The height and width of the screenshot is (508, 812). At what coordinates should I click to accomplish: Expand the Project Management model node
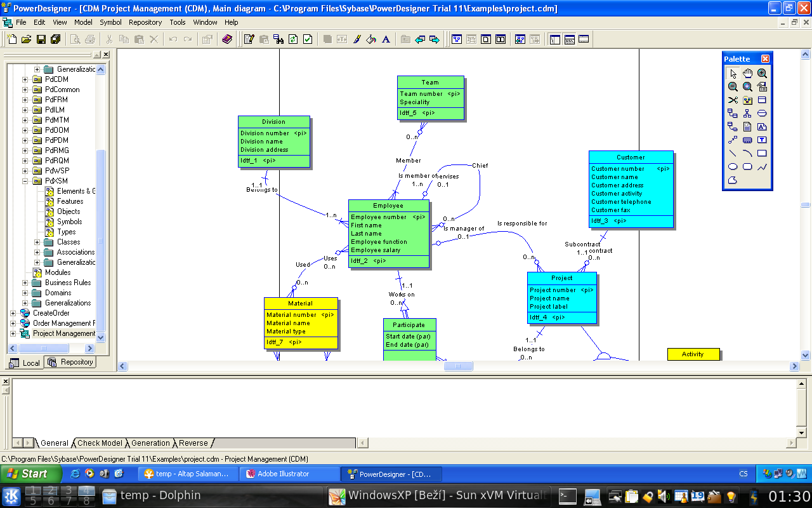click(13, 333)
